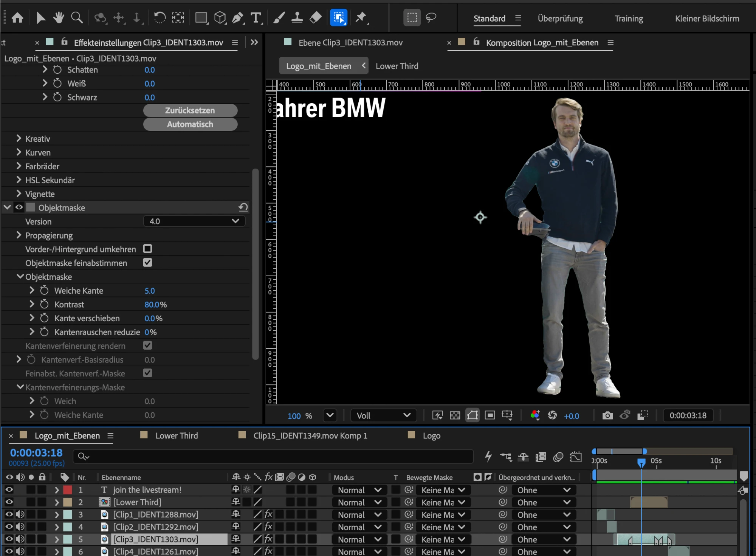The width and height of the screenshot is (756, 556).
Task: Click the timeline layer search field
Action: click(x=273, y=457)
